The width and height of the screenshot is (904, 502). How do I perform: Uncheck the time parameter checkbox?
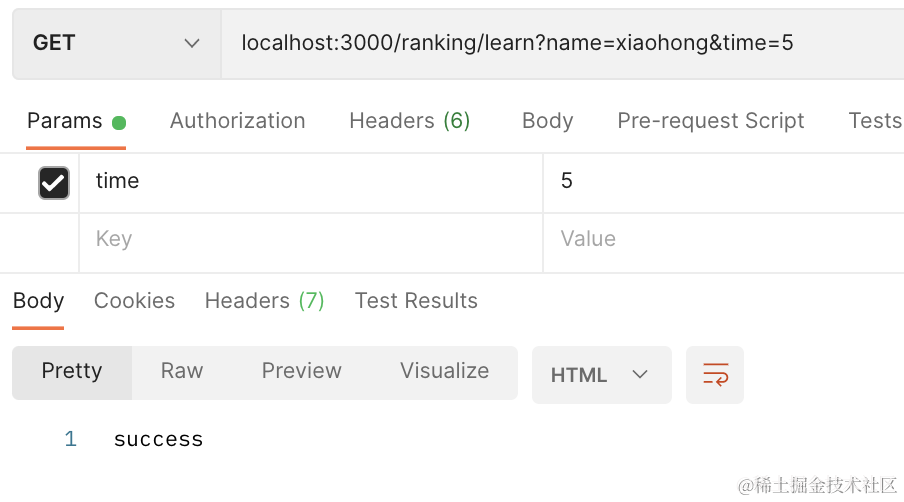coord(53,182)
